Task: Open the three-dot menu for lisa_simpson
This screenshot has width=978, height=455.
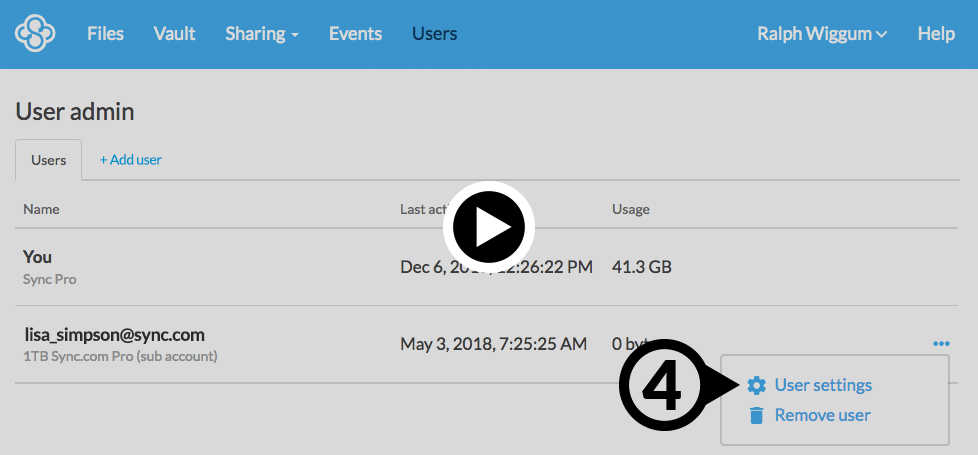Action: (x=940, y=344)
